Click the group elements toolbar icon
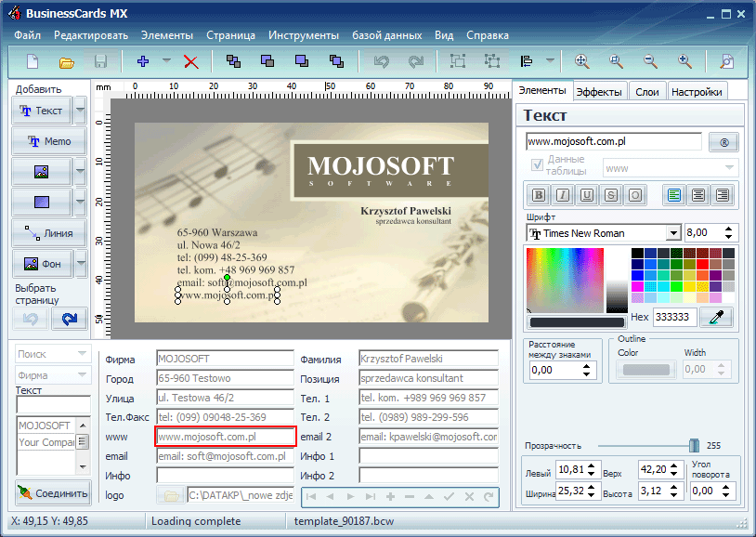The image size is (756, 537). (x=458, y=61)
